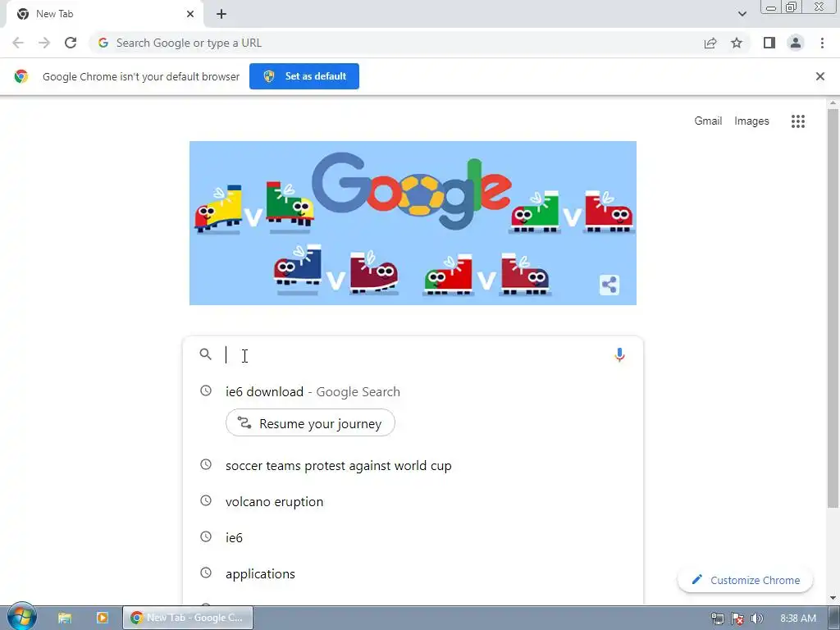The height and width of the screenshot is (630, 840).
Task: Select the volcano eruption suggestion
Action: 413,501
